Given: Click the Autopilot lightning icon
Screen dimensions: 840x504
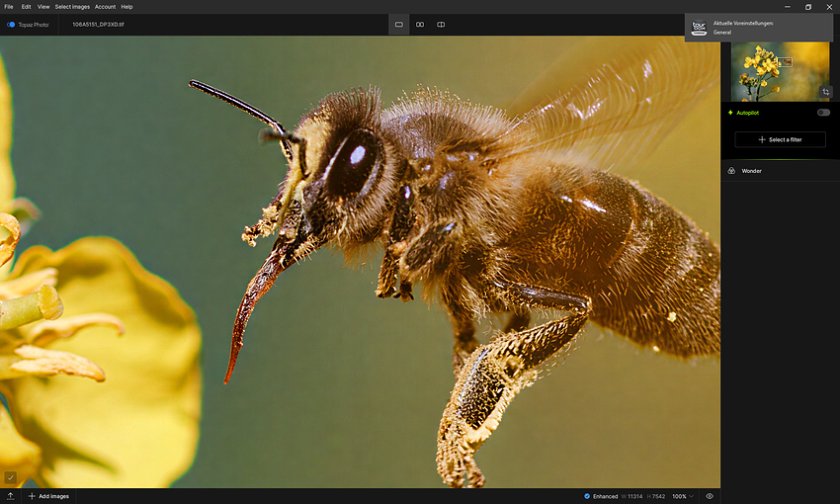Looking at the screenshot, I should [x=730, y=113].
